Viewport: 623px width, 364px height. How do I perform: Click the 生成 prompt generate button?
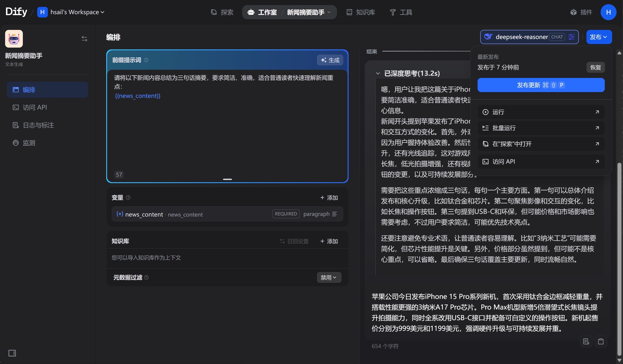(330, 60)
